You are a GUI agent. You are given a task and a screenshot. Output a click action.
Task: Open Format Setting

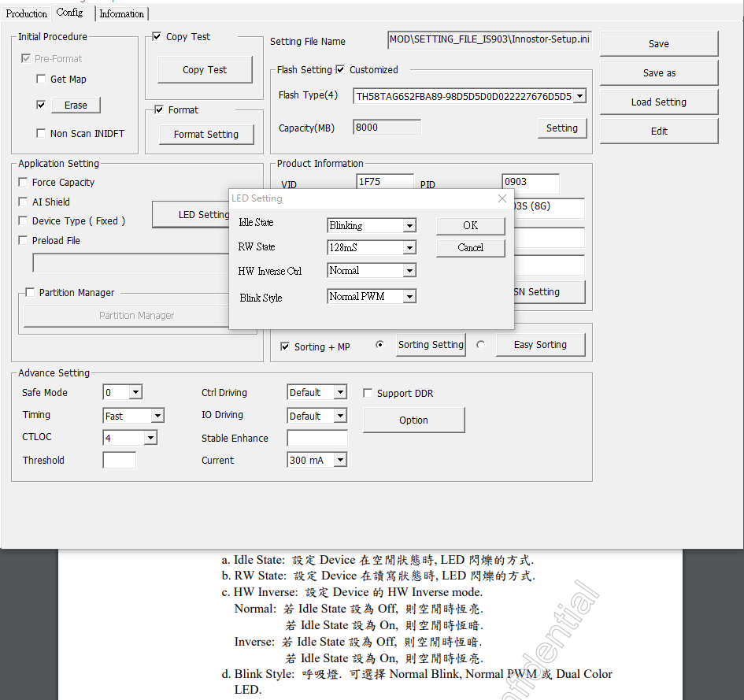tap(206, 135)
